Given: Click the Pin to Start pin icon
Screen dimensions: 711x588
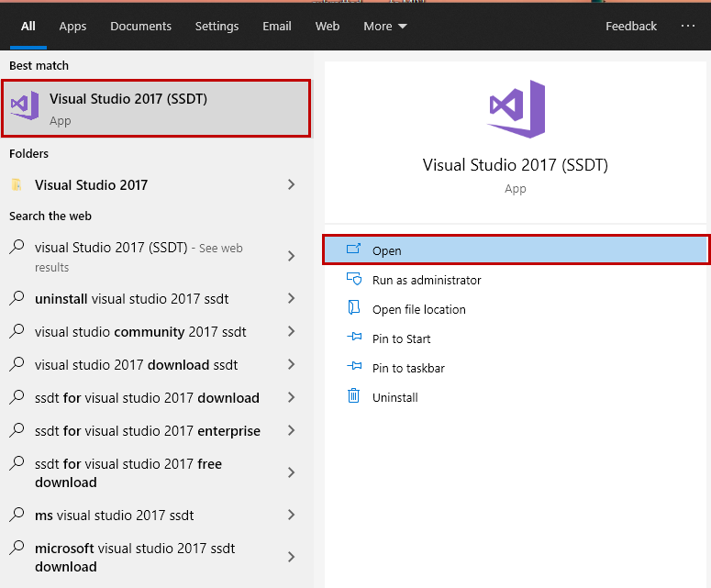Looking at the screenshot, I should [353, 338].
